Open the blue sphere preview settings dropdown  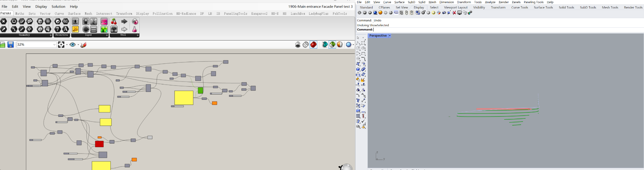pyautogui.click(x=353, y=45)
